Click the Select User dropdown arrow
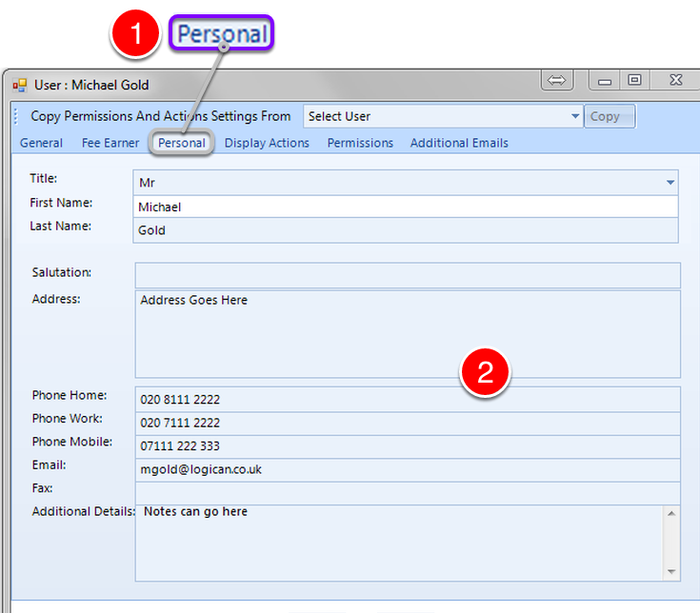 (575, 116)
